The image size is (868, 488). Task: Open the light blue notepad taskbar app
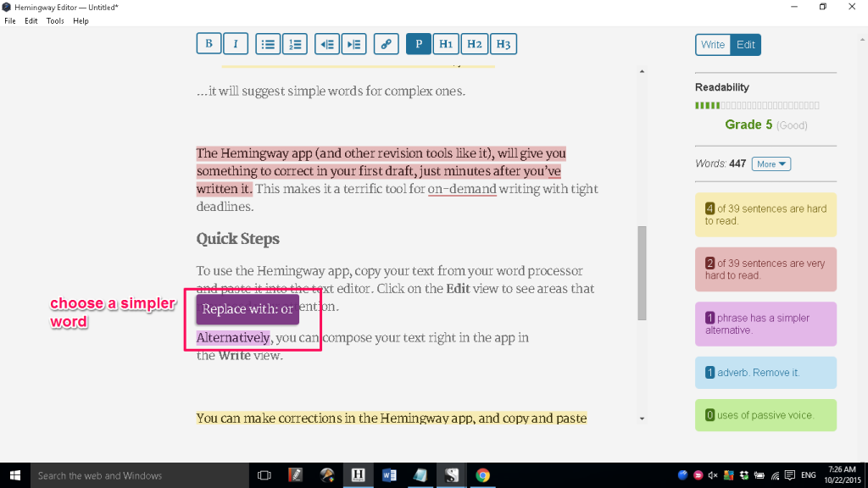pyautogui.click(x=420, y=475)
